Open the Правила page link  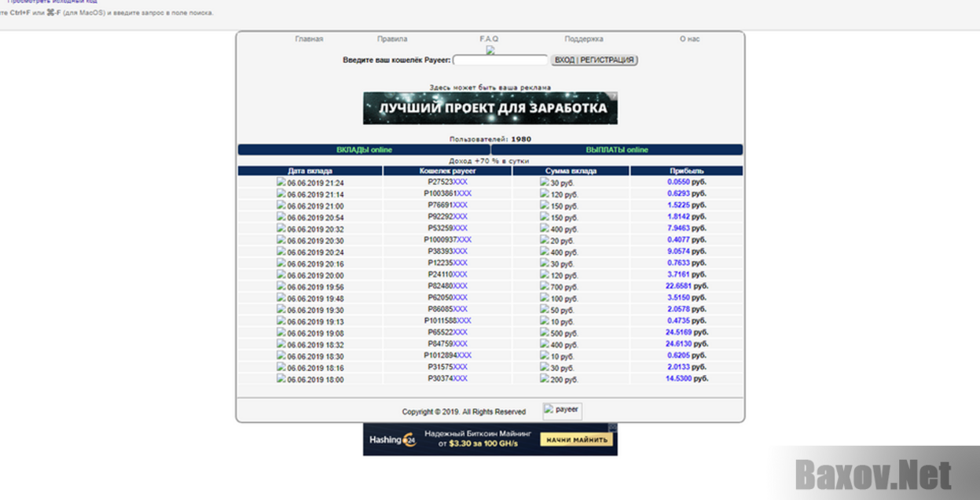[391, 39]
